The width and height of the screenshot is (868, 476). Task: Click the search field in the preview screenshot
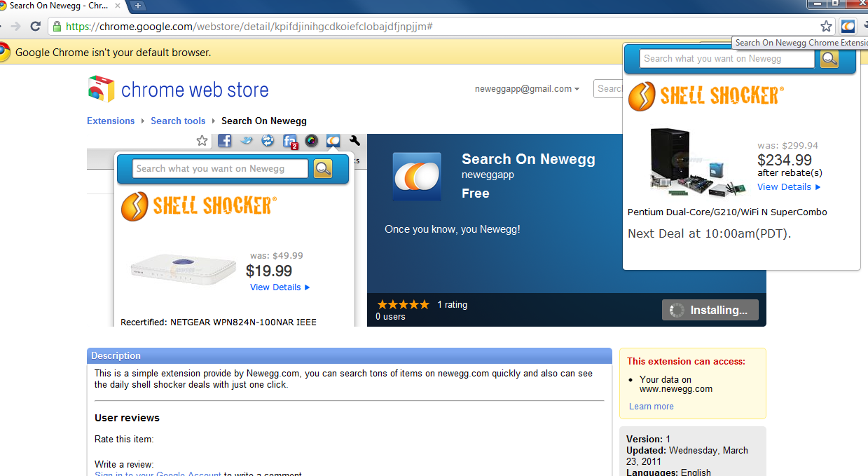[x=220, y=168]
